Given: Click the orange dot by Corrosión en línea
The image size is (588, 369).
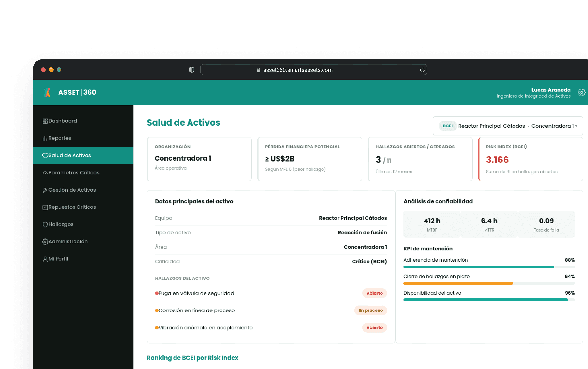Looking at the screenshot, I should [157, 310].
